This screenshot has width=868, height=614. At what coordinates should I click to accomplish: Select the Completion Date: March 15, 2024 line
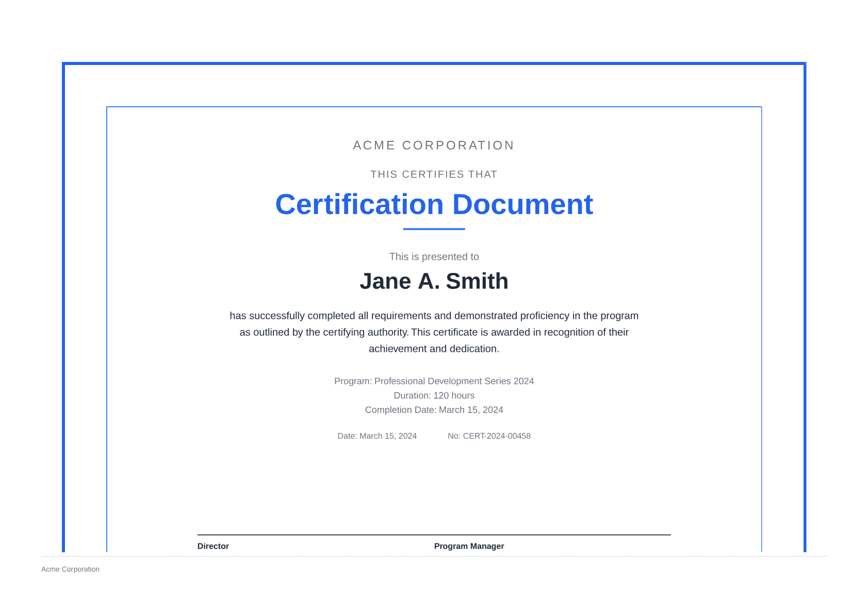[434, 410]
